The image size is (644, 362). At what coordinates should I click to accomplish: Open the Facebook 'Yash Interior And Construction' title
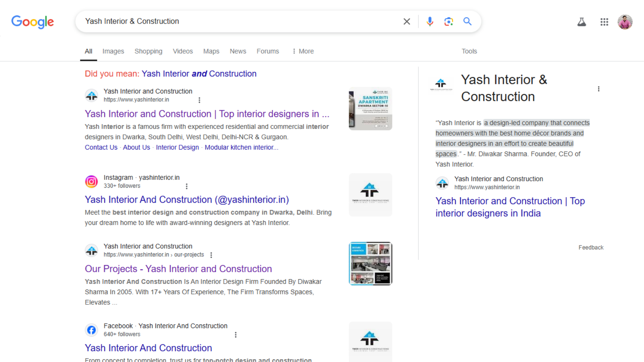[148, 348]
